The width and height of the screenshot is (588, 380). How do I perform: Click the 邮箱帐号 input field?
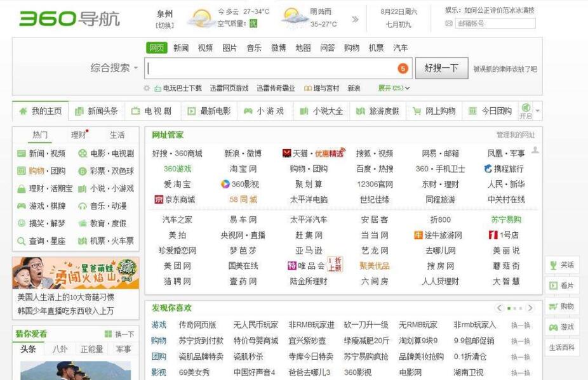(495, 23)
